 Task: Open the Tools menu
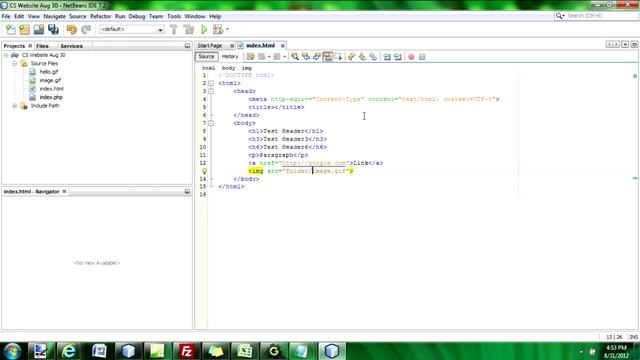(x=174, y=16)
